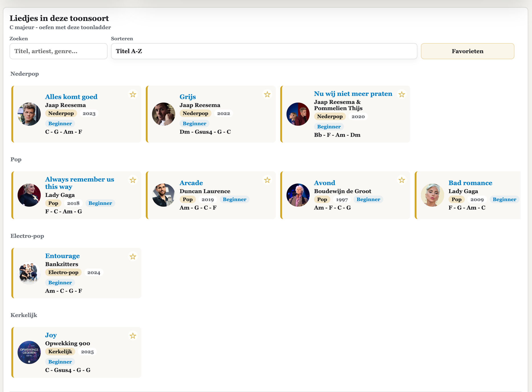Click the '1997' year tag on Avond
532x392 pixels.
(x=342, y=200)
